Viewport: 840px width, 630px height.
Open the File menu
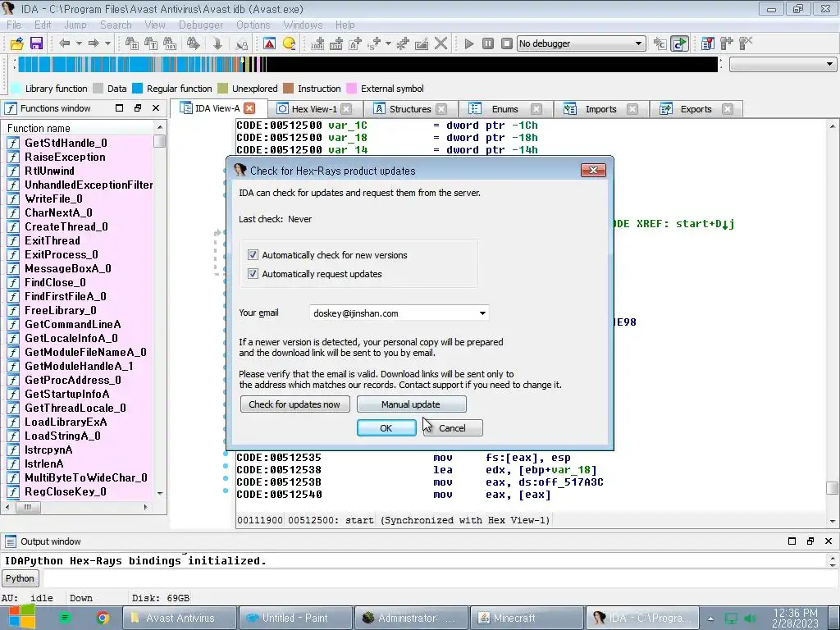pos(14,25)
